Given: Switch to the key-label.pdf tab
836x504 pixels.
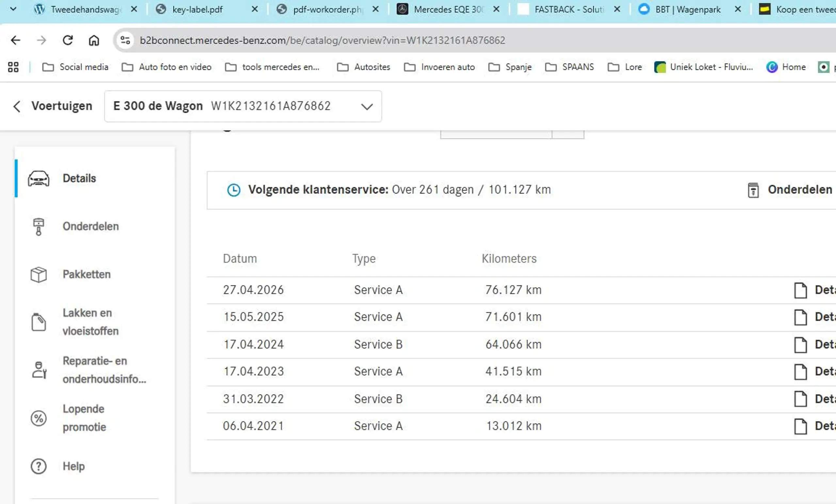Looking at the screenshot, I should [x=198, y=9].
